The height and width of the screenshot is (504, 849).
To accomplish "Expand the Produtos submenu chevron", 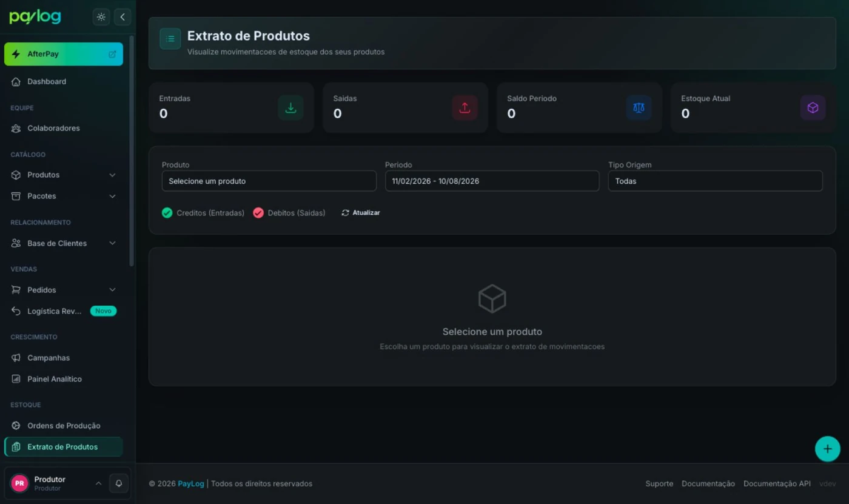I will (x=112, y=175).
